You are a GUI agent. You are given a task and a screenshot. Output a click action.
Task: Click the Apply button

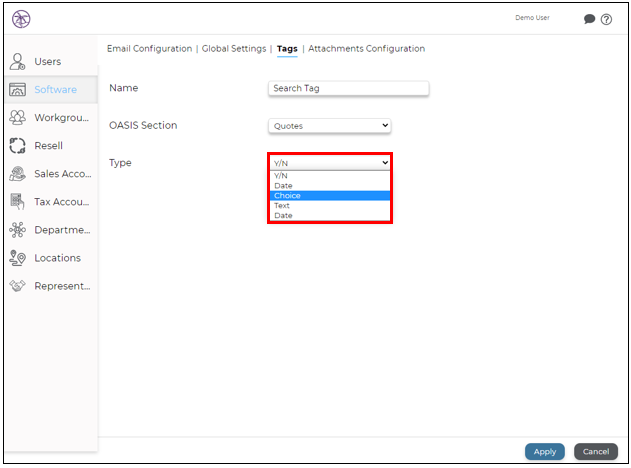544,452
